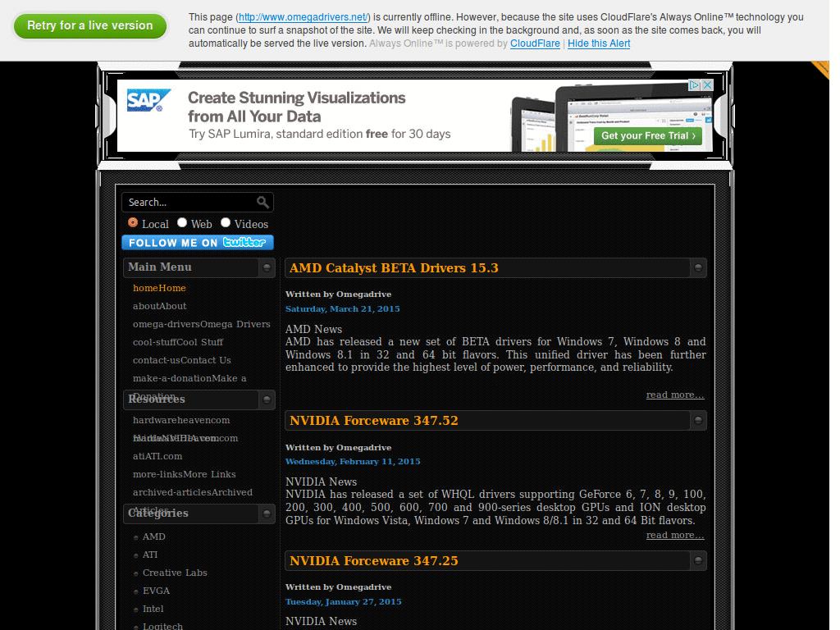This screenshot has width=840, height=630.
Task: Click the SAP ad tablet image
Action: (x=610, y=118)
